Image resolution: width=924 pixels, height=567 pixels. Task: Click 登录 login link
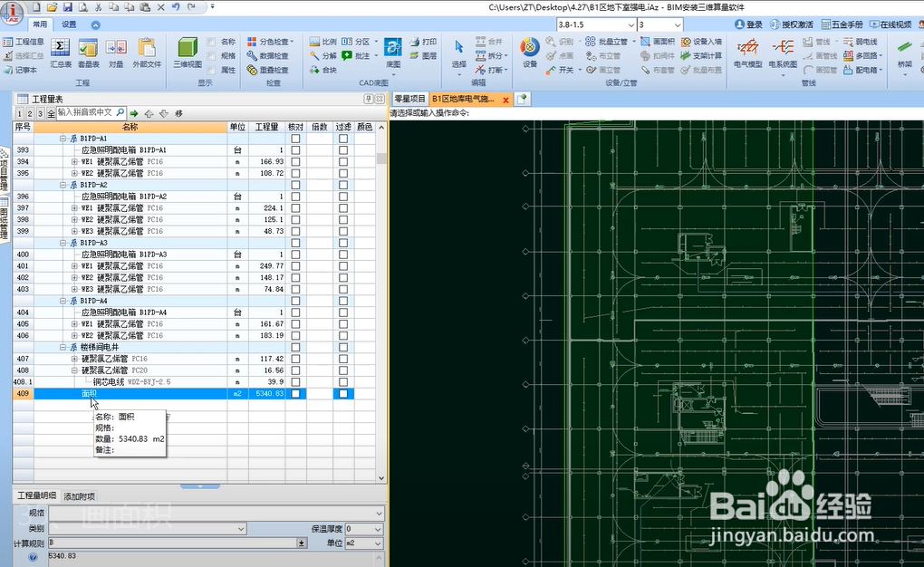(749, 24)
